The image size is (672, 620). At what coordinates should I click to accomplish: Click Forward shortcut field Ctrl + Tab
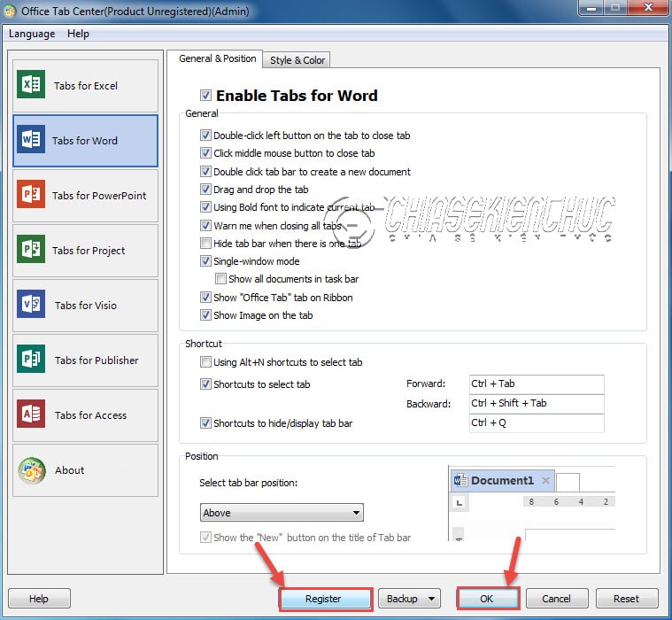pos(537,384)
